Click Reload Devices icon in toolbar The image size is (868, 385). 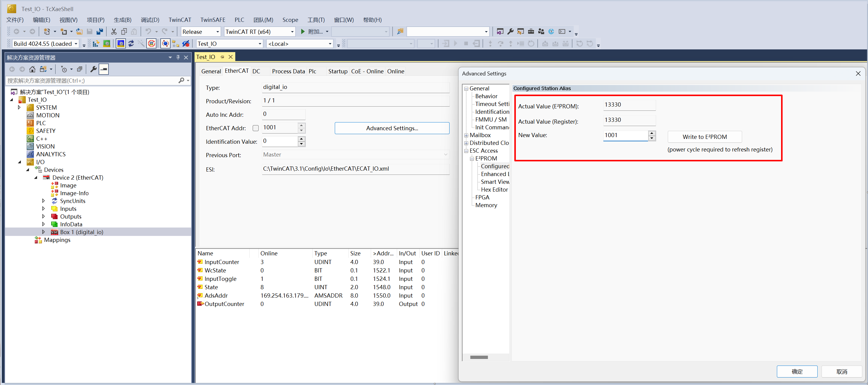pos(131,44)
